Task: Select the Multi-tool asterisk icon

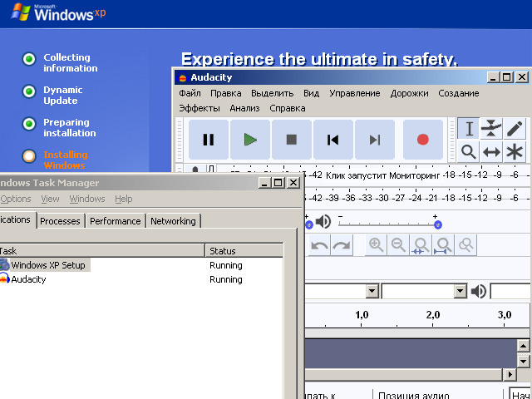Action: pyautogui.click(x=515, y=151)
